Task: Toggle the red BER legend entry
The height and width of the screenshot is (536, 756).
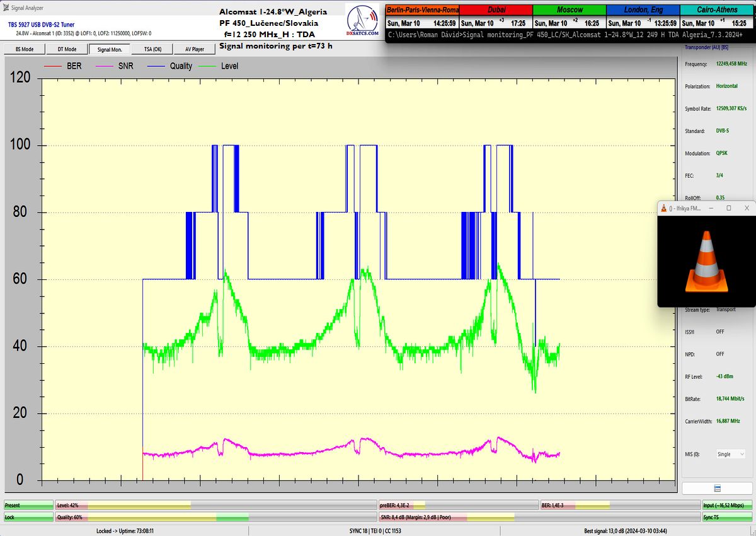Action: [63, 66]
